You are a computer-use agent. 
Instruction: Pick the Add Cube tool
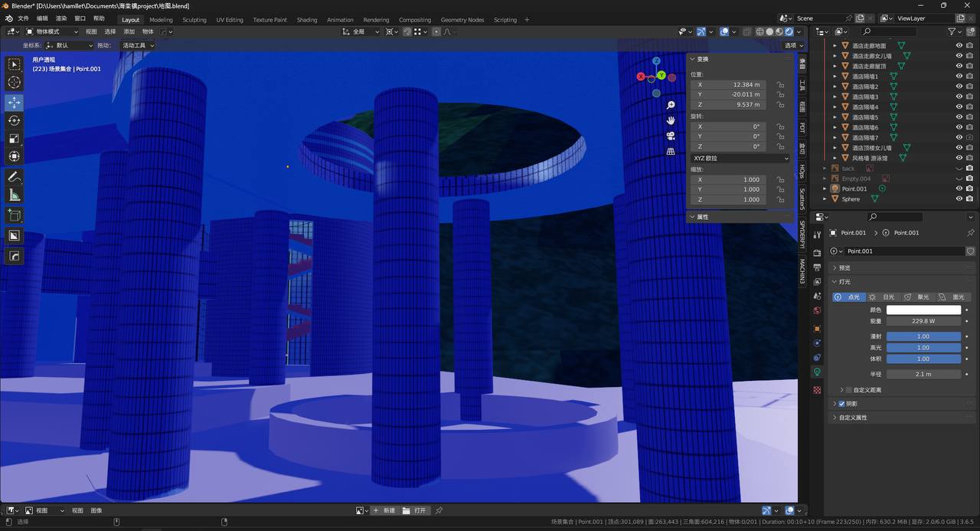tap(15, 216)
